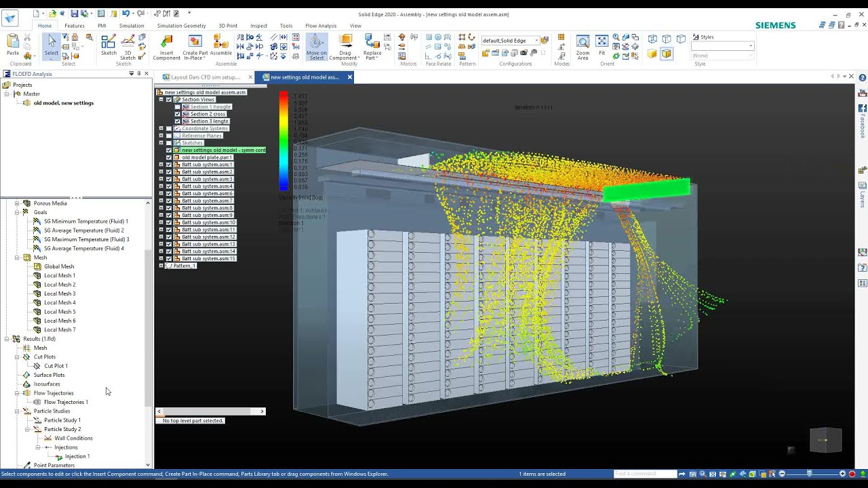Collapse the Flow Trajectories node

click(17, 393)
